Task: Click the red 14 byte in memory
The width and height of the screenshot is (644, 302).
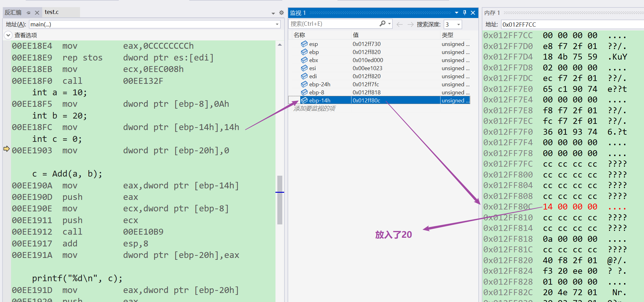Action: 548,207
